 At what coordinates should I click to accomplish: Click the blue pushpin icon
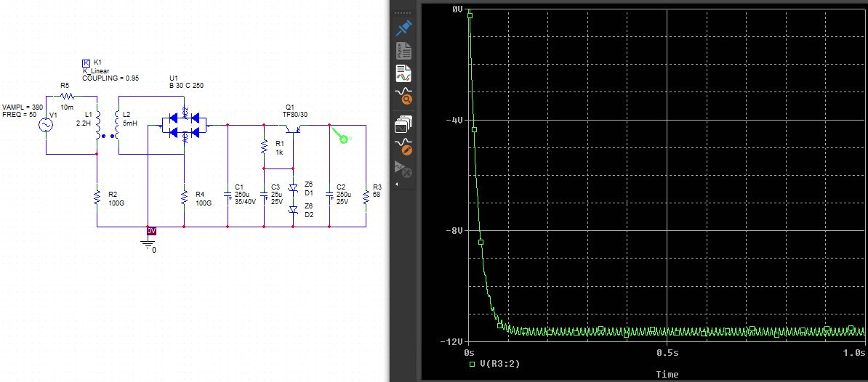(x=403, y=29)
